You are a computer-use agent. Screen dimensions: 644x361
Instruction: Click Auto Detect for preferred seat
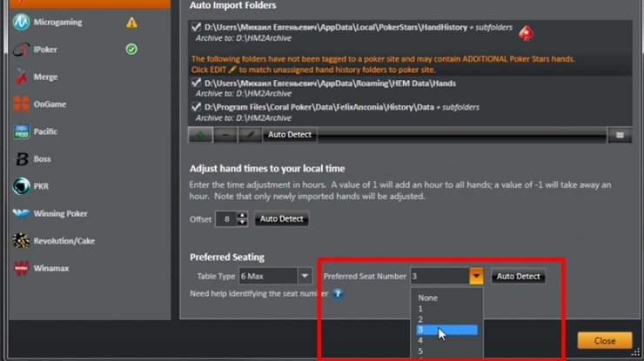[x=519, y=276]
